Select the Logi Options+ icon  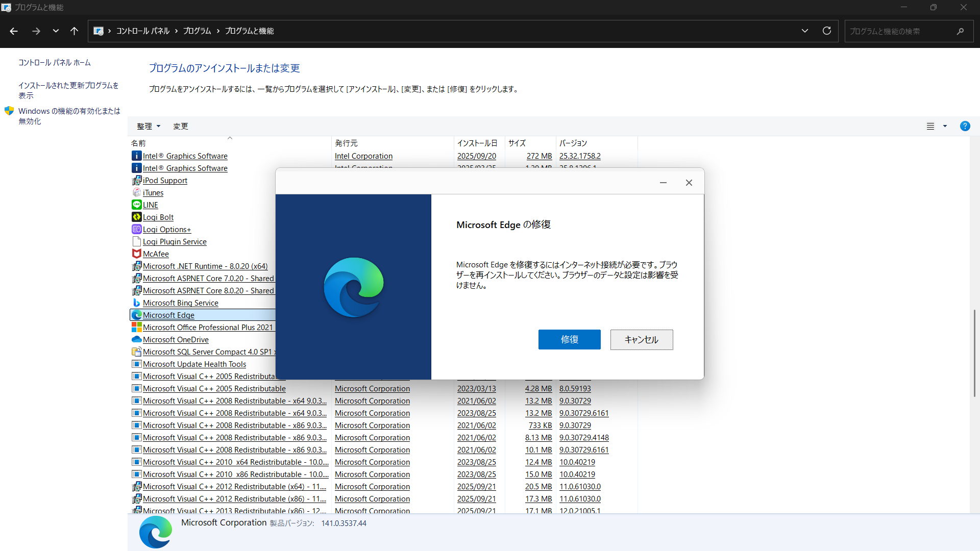pyautogui.click(x=136, y=229)
